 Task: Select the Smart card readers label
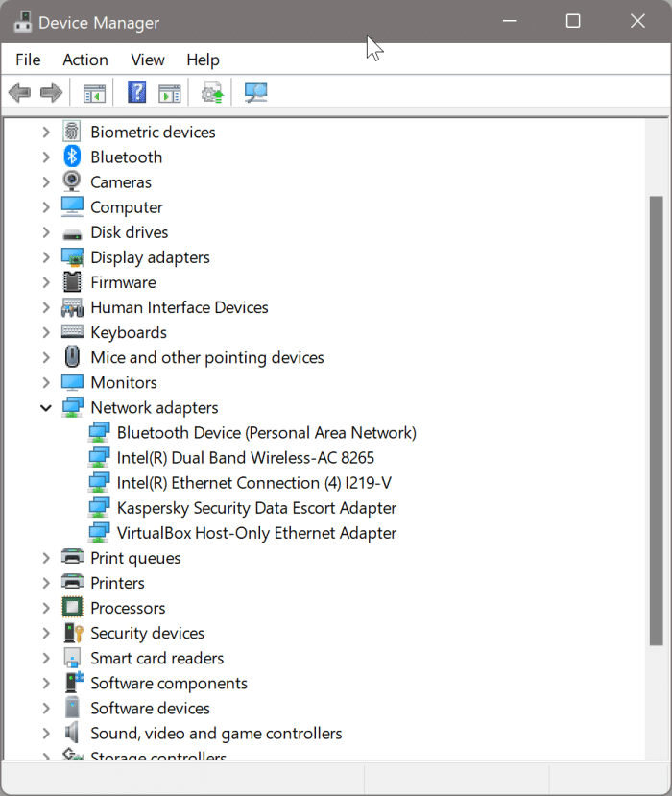pyautogui.click(x=156, y=658)
